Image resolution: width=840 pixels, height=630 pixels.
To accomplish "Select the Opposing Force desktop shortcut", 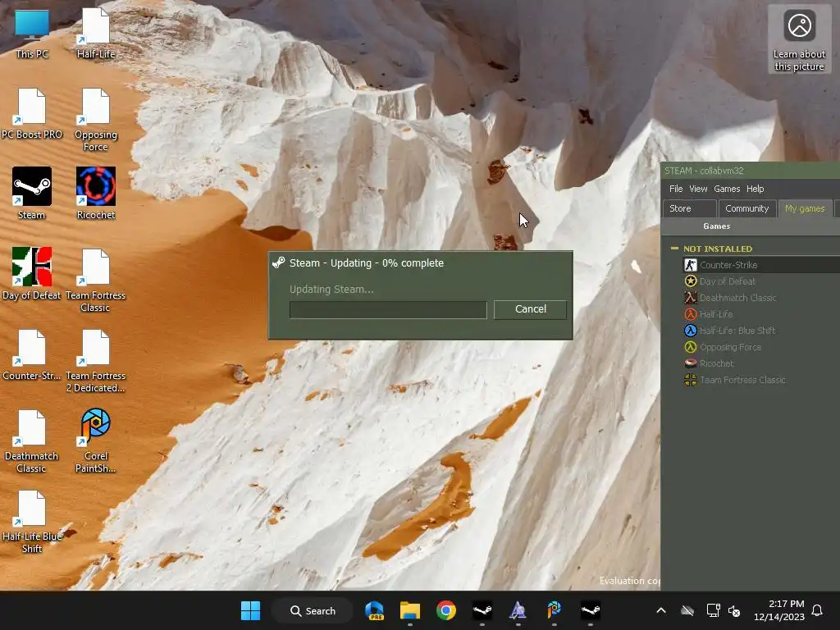I will [95, 120].
